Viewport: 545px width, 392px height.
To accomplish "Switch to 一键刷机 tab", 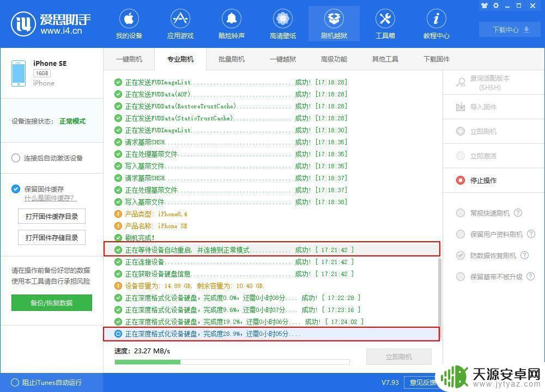I will point(129,59).
